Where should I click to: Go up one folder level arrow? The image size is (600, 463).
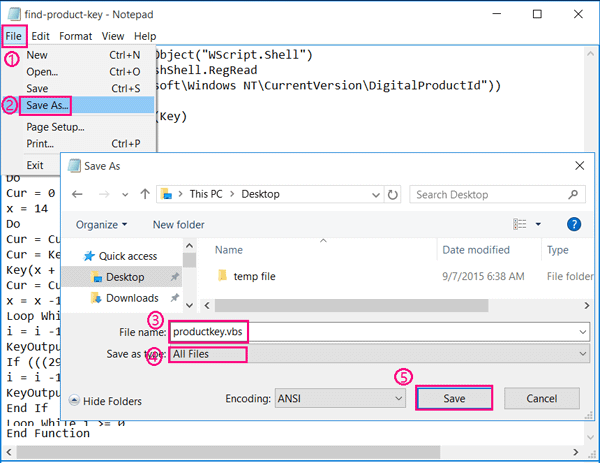click(x=145, y=194)
